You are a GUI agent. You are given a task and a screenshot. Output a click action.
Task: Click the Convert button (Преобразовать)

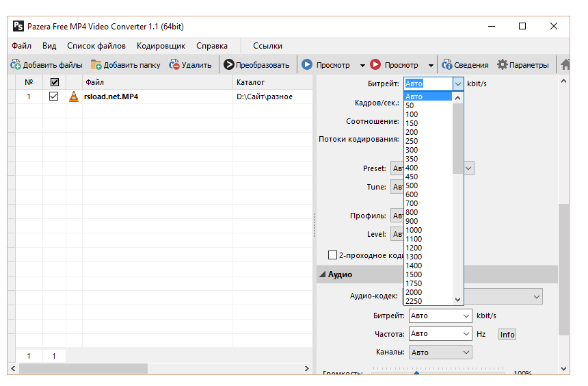[256, 64]
